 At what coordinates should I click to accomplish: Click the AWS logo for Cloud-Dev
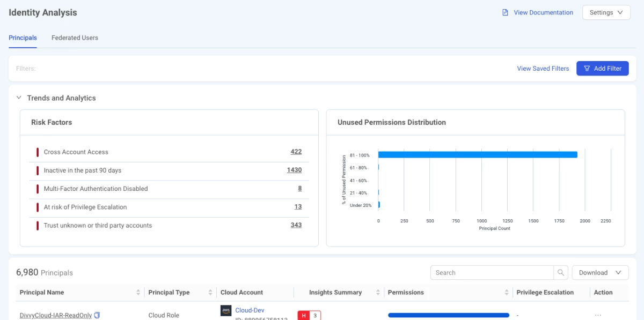click(226, 311)
